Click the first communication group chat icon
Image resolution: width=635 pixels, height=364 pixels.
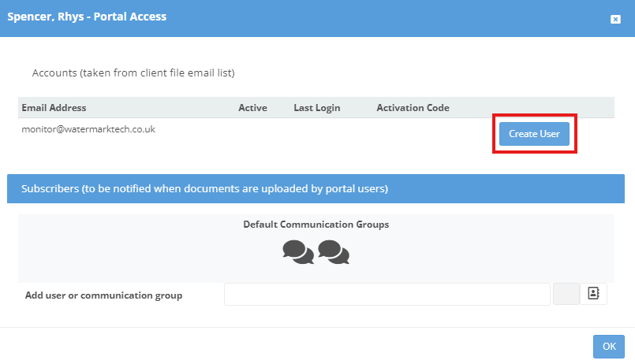[298, 252]
